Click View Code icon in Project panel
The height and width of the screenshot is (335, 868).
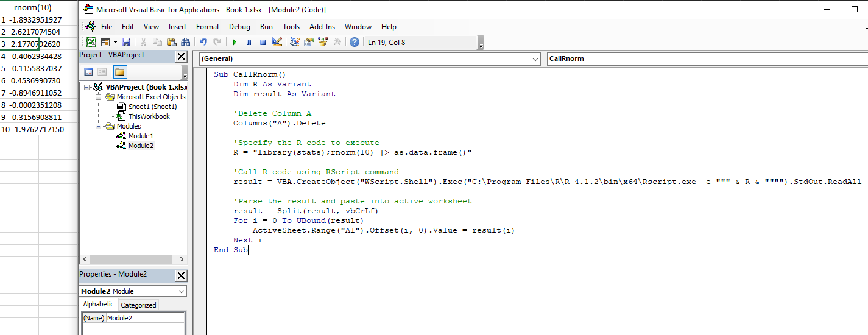pos(88,72)
